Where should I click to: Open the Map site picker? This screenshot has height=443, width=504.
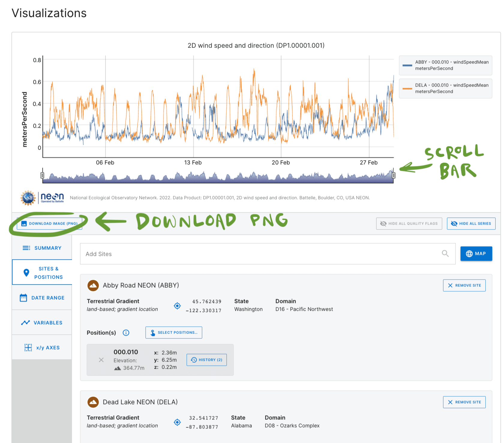point(476,254)
